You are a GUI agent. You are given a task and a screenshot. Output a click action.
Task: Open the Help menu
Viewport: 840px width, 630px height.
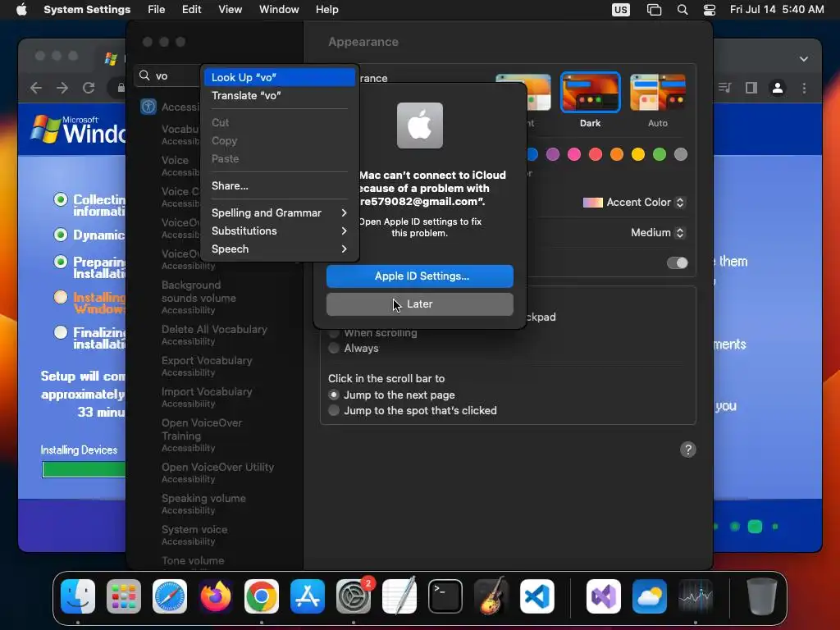pyautogui.click(x=326, y=10)
